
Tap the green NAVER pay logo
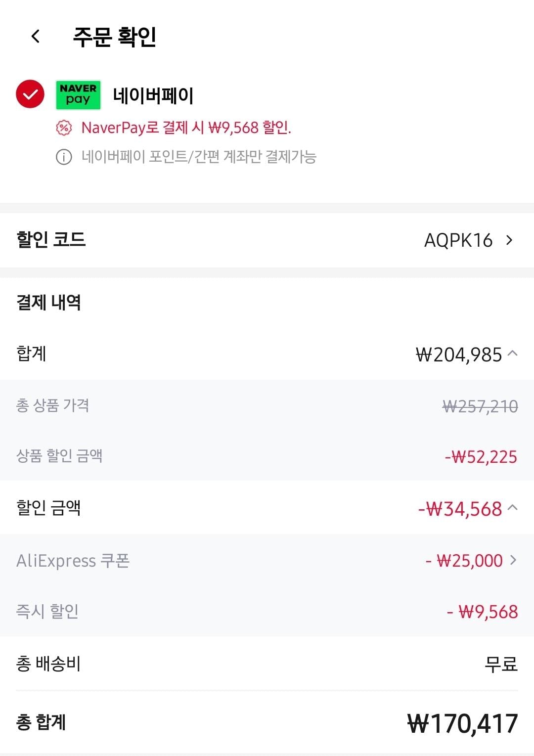[78, 94]
